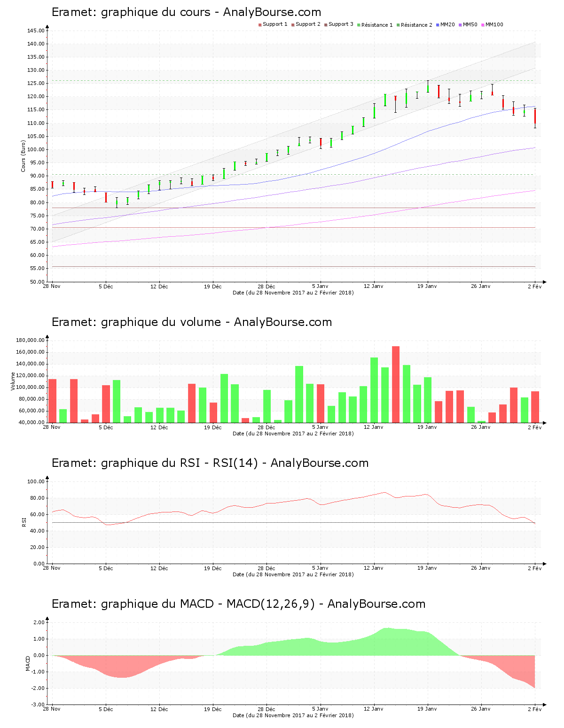
Task: Click '2 Fév' date on price chart axis
Action: pyautogui.click(x=535, y=286)
